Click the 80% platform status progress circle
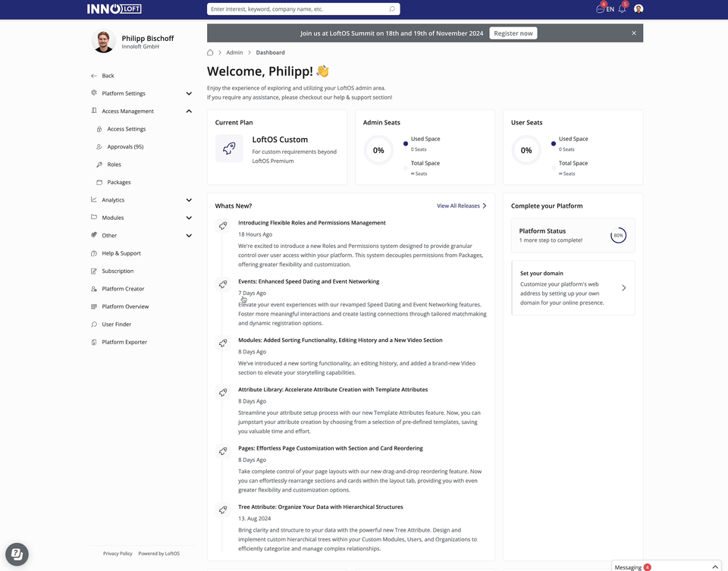This screenshot has width=728, height=571. click(618, 236)
